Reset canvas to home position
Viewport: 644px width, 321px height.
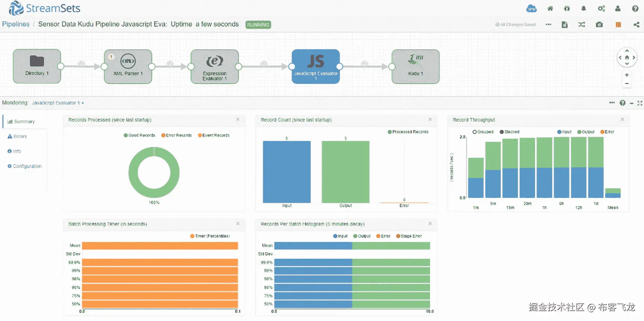click(x=627, y=57)
